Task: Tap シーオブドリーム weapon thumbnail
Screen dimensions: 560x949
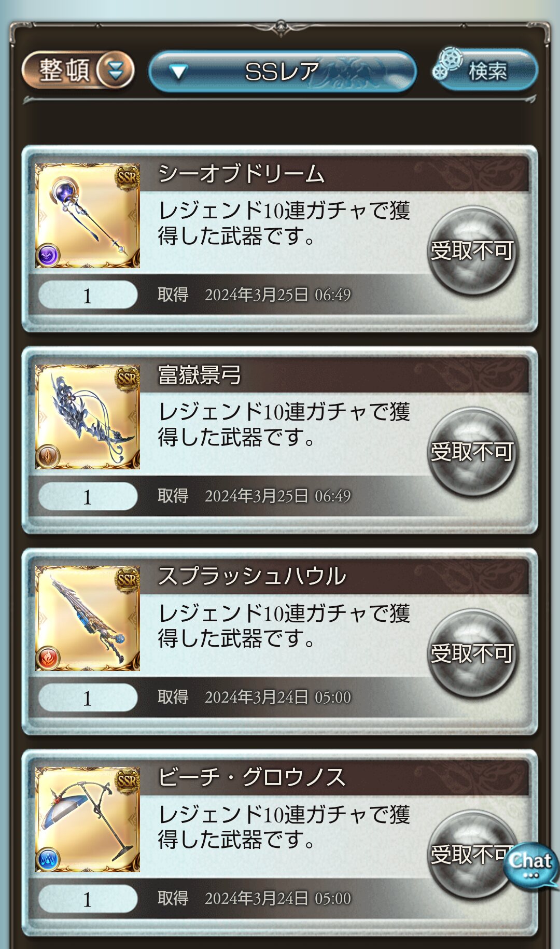Action: coord(88,216)
